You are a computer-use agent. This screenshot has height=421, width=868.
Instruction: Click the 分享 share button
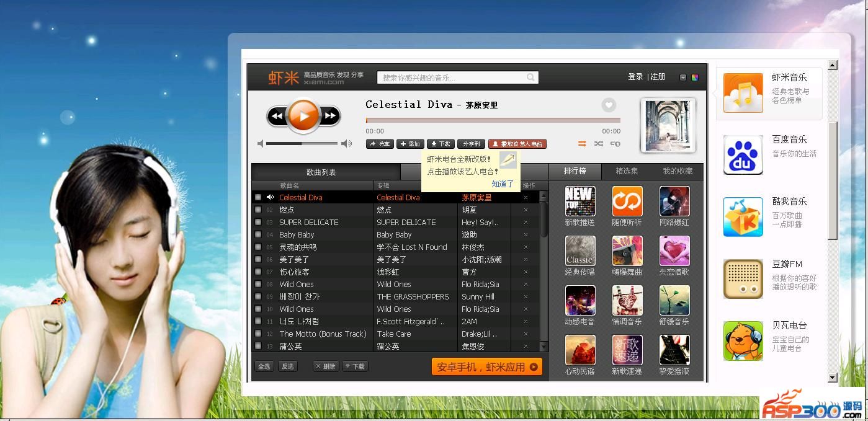[380, 144]
